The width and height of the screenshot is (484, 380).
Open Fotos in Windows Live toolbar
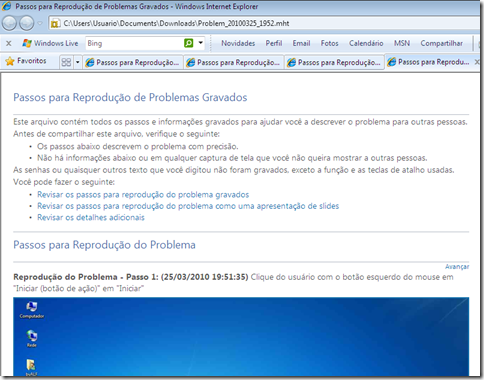pos(329,43)
